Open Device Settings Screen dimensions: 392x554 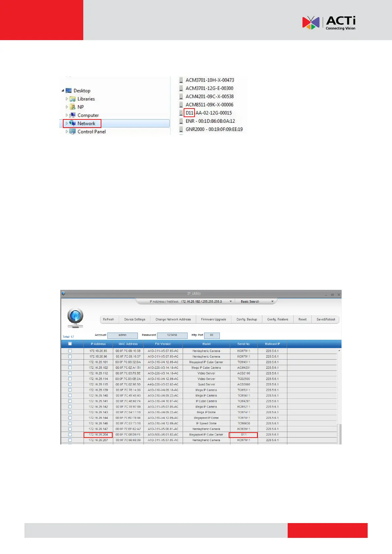[x=135, y=319]
